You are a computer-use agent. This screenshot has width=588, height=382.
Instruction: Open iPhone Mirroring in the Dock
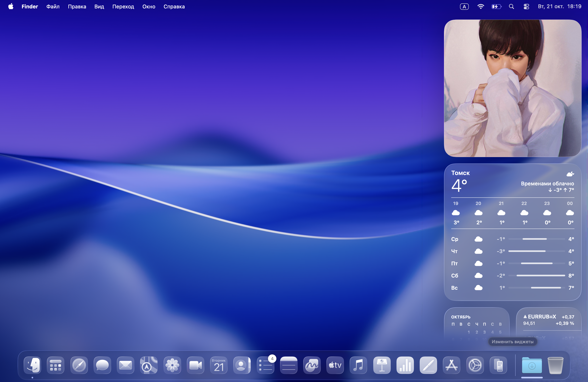498,365
